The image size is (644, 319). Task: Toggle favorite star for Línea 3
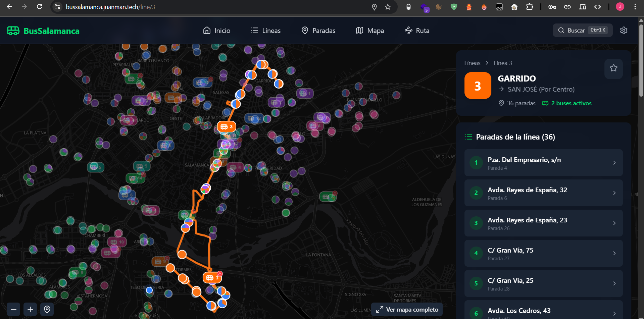coord(613,68)
